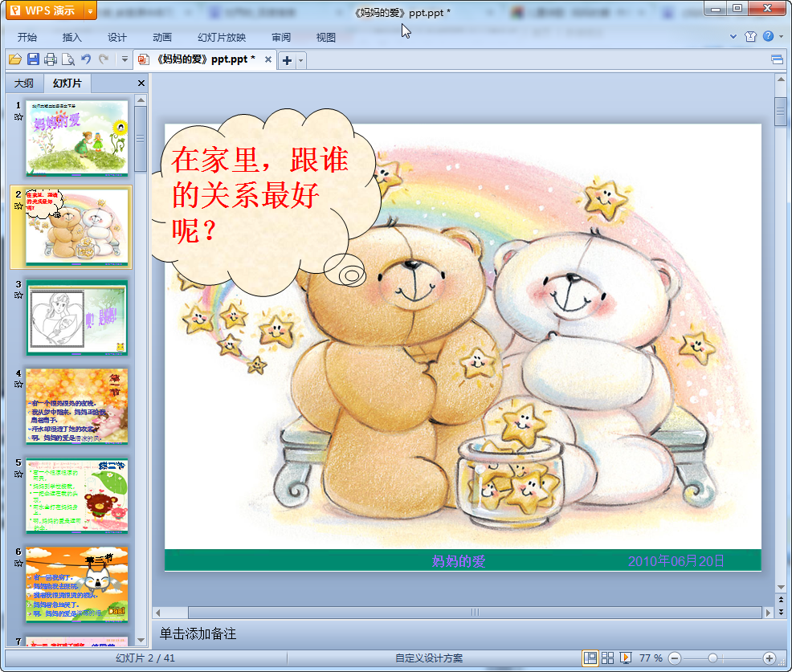Switch to normal view icon
Screen dimensions: 792x672
click(590, 658)
